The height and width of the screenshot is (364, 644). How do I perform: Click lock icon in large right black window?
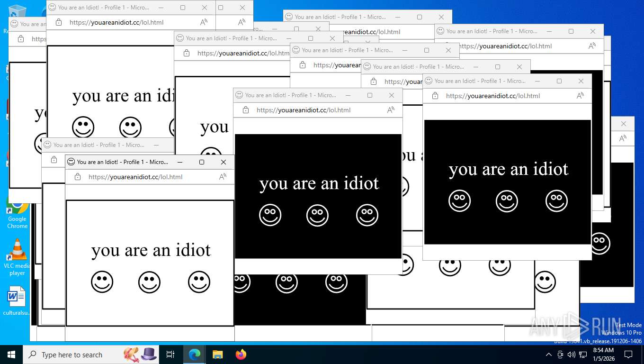(x=435, y=96)
